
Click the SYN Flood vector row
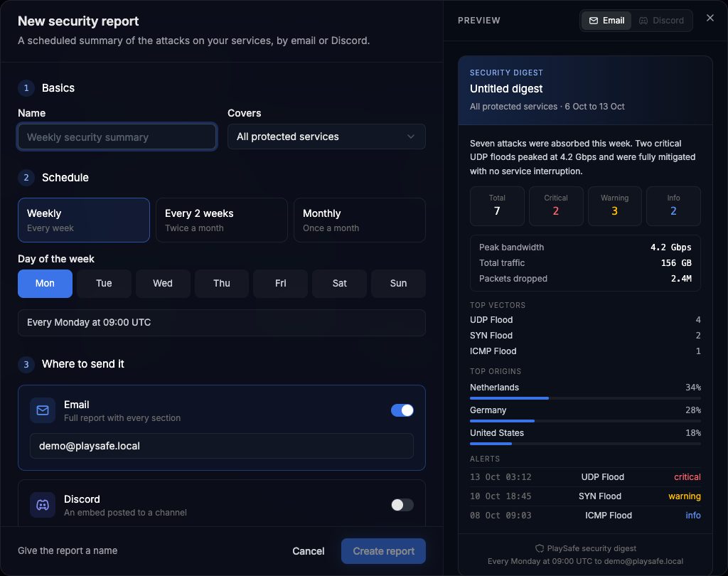coord(585,336)
